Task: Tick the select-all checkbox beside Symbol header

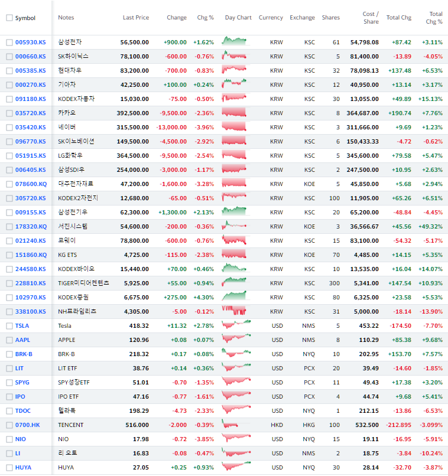Action: point(9,18)
